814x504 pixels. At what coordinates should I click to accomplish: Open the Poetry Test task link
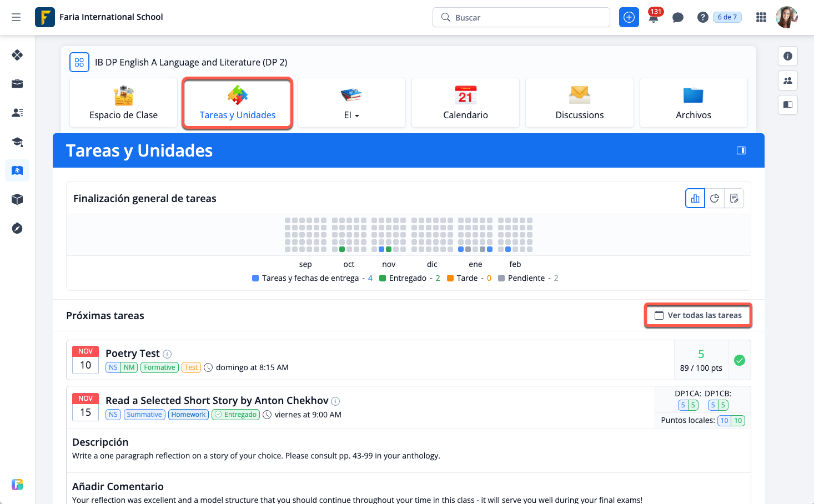133,354
